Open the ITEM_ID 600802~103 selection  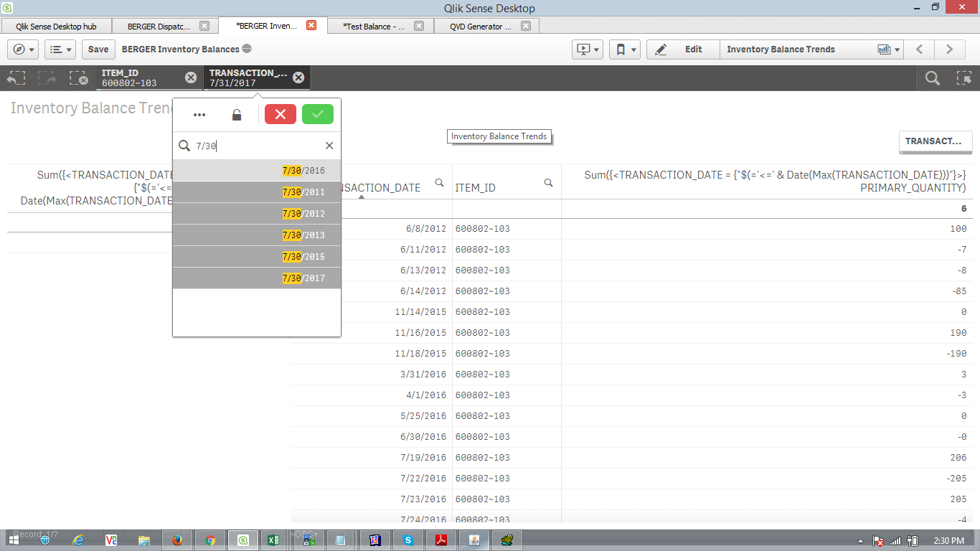[x=141, y=77]
